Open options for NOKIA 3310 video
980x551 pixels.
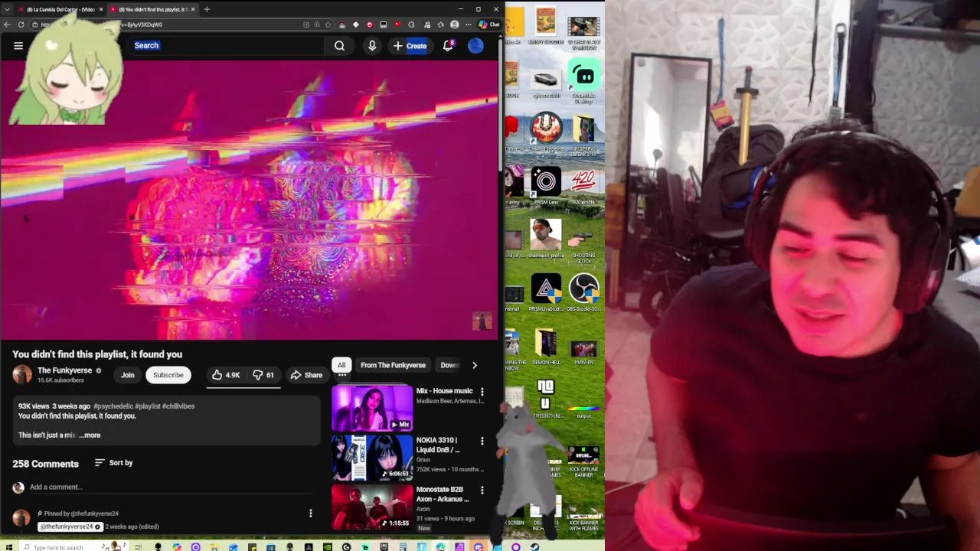click(482, 441)
